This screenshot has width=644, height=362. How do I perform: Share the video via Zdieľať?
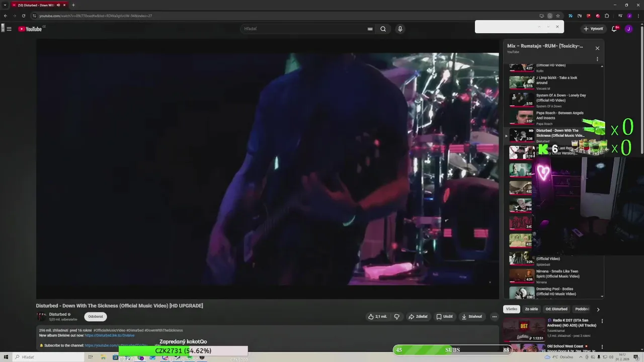(x=418, y=317)
